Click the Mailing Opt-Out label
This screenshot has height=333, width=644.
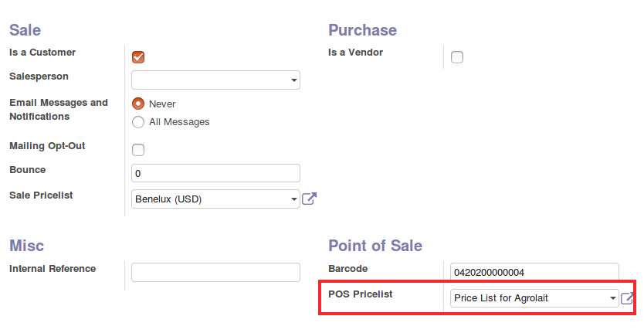click(47, 145)
